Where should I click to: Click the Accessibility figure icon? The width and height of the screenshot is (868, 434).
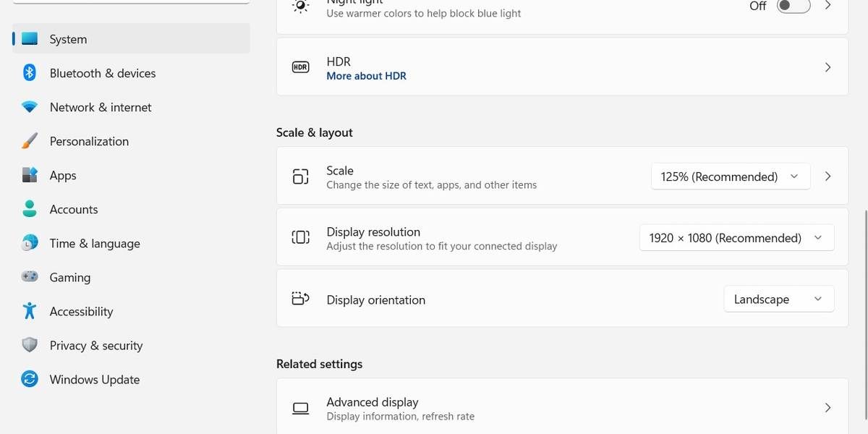tap(30, 311)
